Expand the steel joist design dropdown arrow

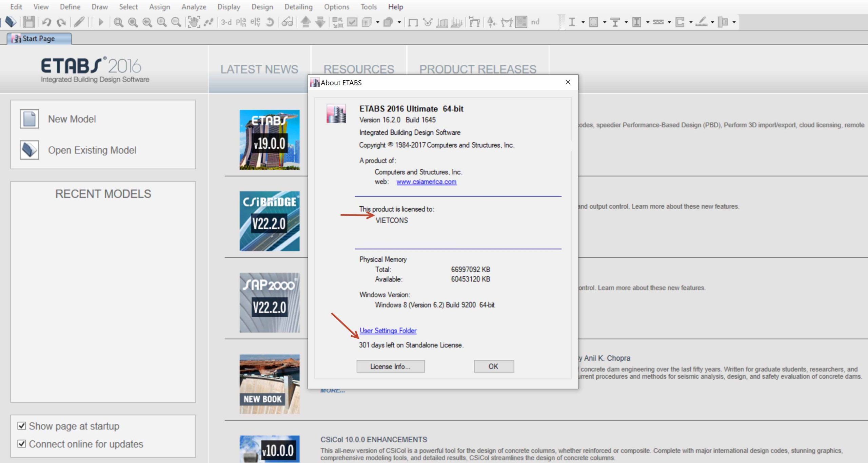[x=669, y=22]
